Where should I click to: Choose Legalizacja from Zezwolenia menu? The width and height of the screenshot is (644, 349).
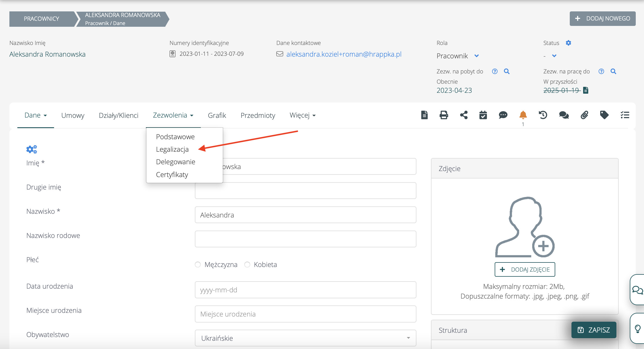172,149
